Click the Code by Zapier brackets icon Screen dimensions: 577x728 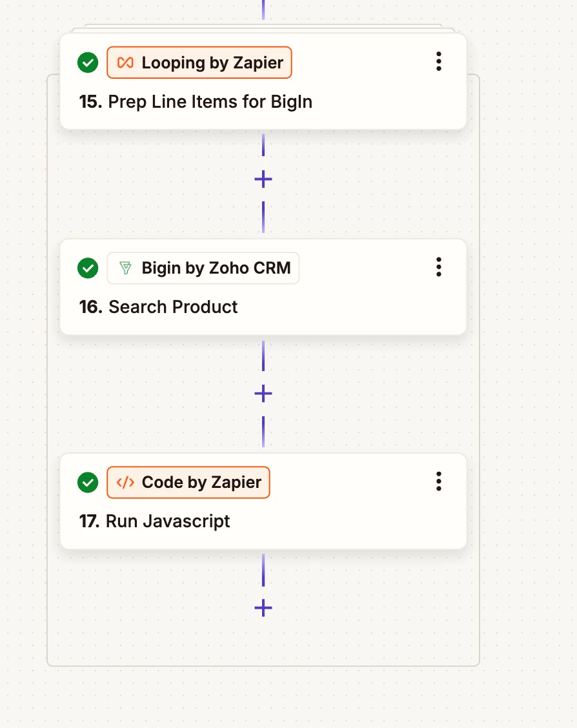(125, 482)
